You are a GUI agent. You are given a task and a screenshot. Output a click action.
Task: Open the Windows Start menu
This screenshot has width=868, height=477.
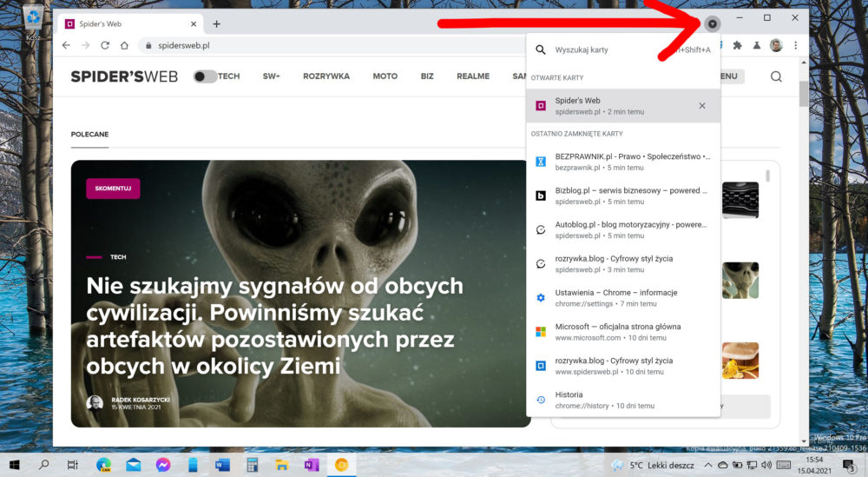(15, 465)
